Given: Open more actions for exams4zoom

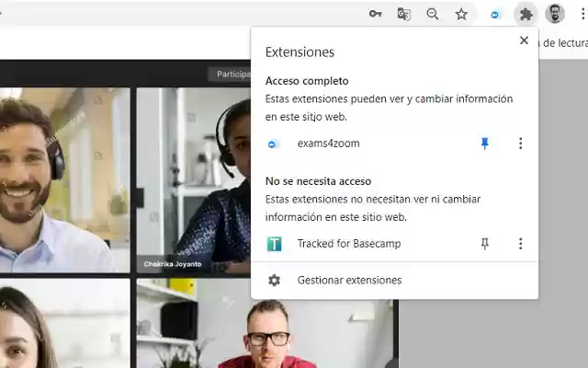Looking at the screenshot, I should pos(520,144).
